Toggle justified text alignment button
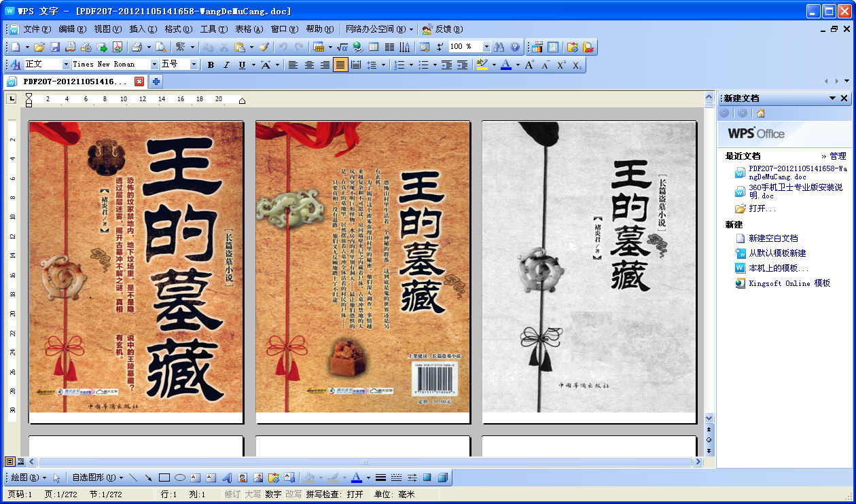856x504 pixels. tap(340, 65)
